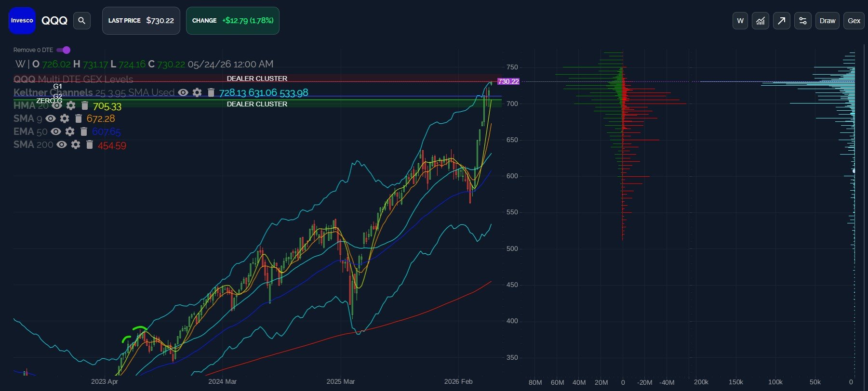Delete the EMA 50 indicator
Image resolution: width=868 pixels, height=391 pixels.
(84, 131)
